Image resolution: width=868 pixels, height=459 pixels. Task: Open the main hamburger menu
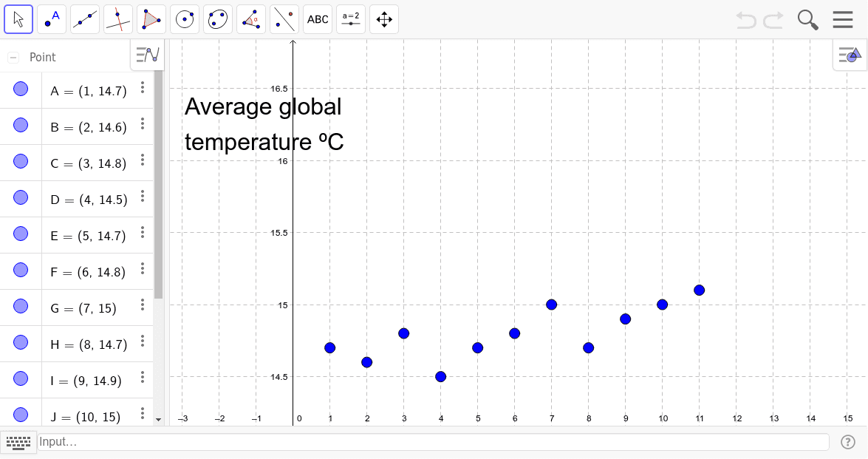tap(843, 20)
